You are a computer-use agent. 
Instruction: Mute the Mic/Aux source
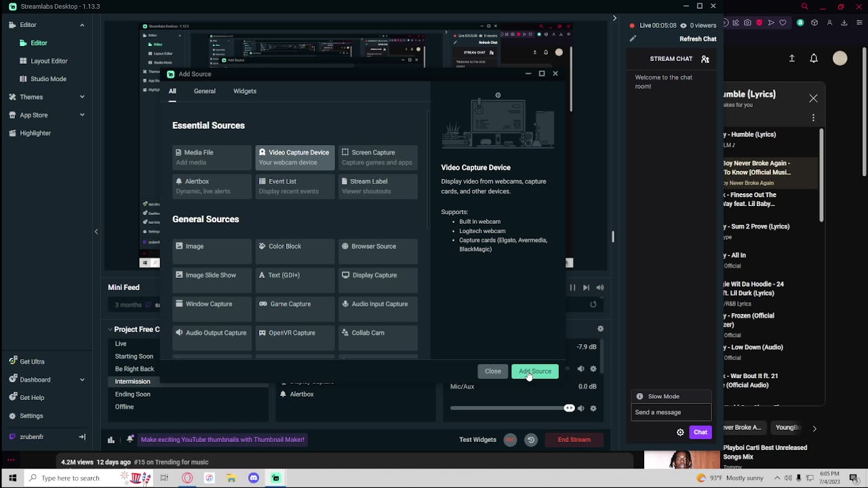[580, 409]
